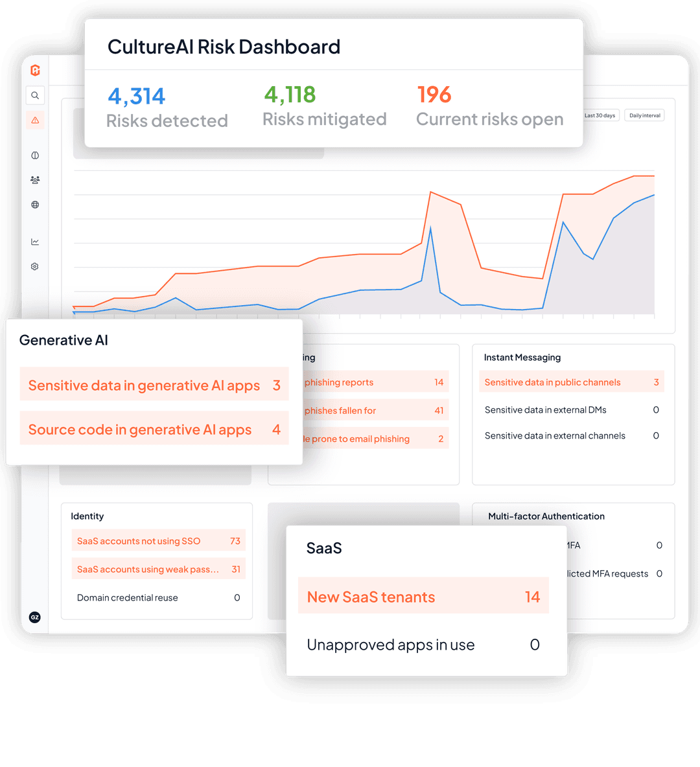Select the risk warning triangle icon

click(x=35, y=120)
